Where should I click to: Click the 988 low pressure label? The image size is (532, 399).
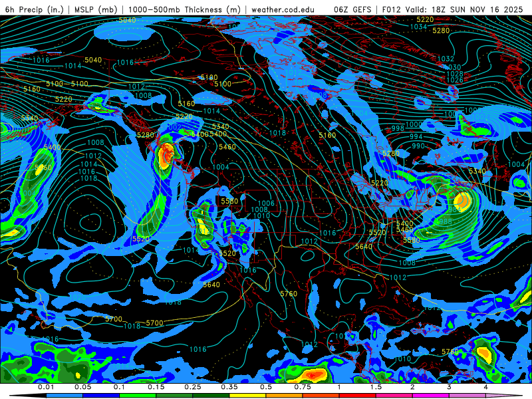coord(445,221)
